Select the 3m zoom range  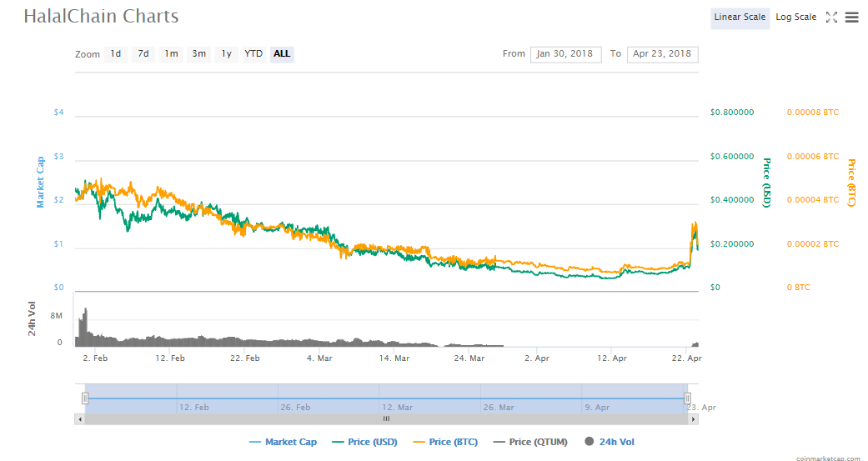tap(198, 54)
